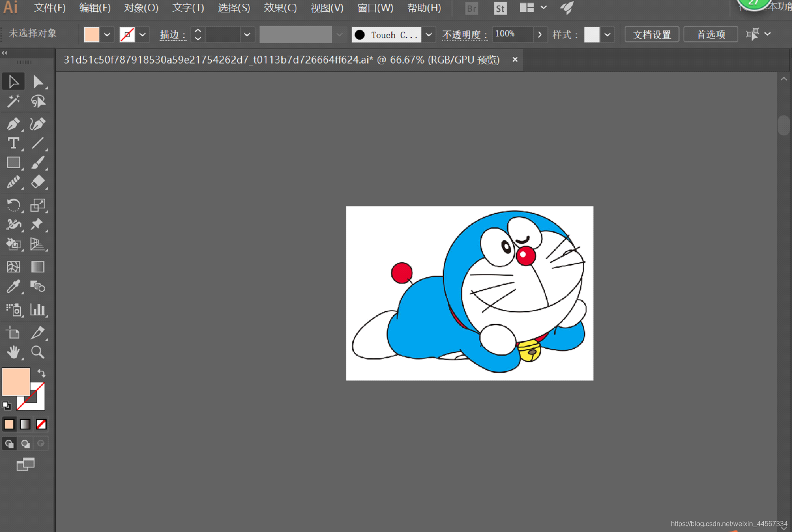Expand the align options arrow at right

click(x=768, y=34)
